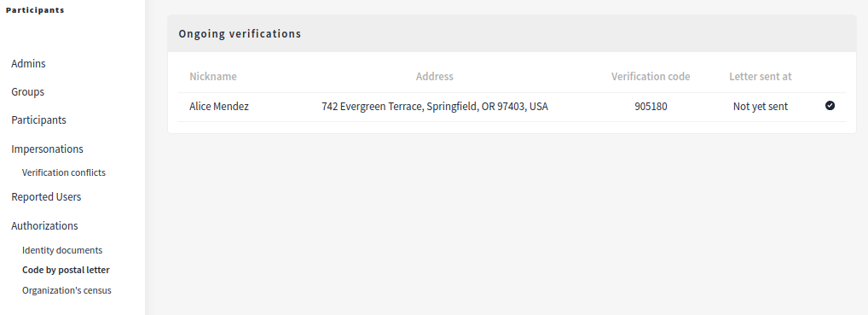Click the Nickname column header
Viewport: 868px width, 315px height.
tap(213, 77)
